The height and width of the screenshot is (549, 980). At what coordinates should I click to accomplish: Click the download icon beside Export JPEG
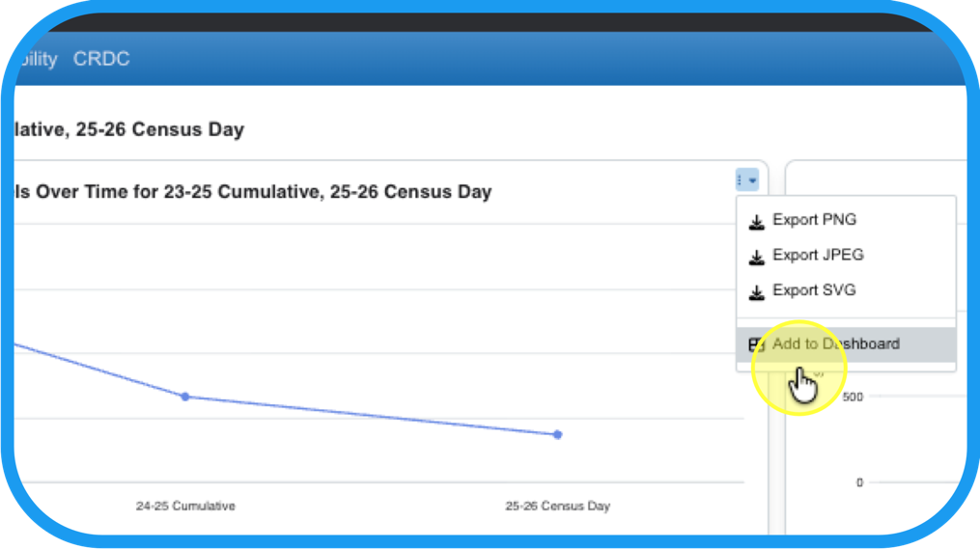(757, 257)
